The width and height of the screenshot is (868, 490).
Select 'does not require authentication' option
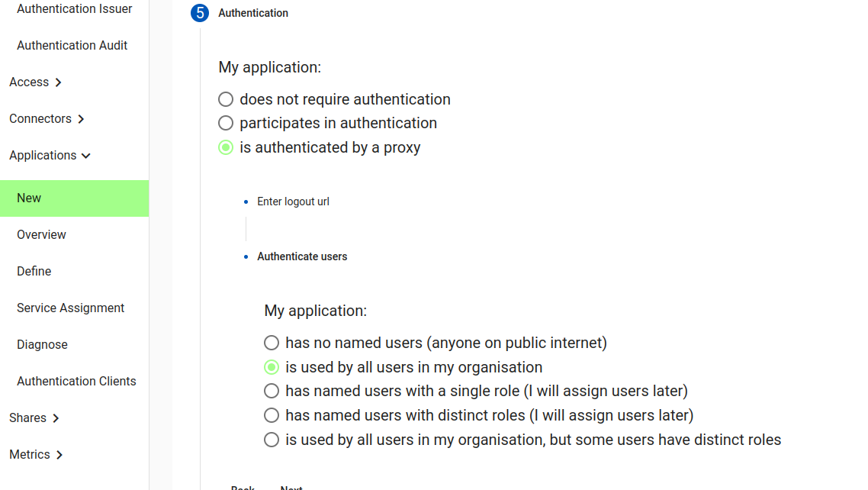click(x=226, y=99)
